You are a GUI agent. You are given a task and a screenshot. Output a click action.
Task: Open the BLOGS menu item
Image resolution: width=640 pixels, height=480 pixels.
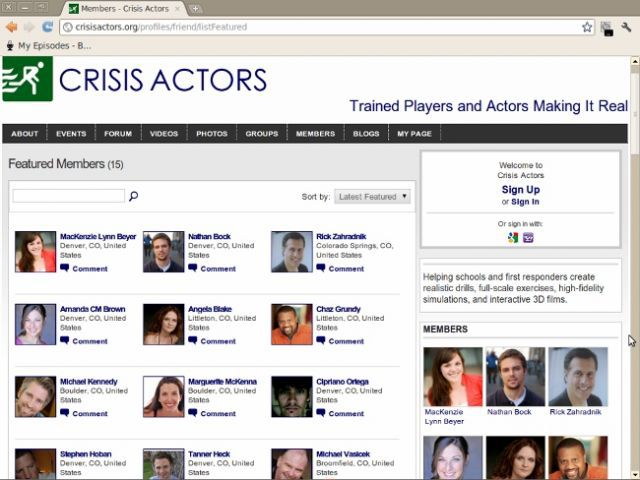(366, 134)
